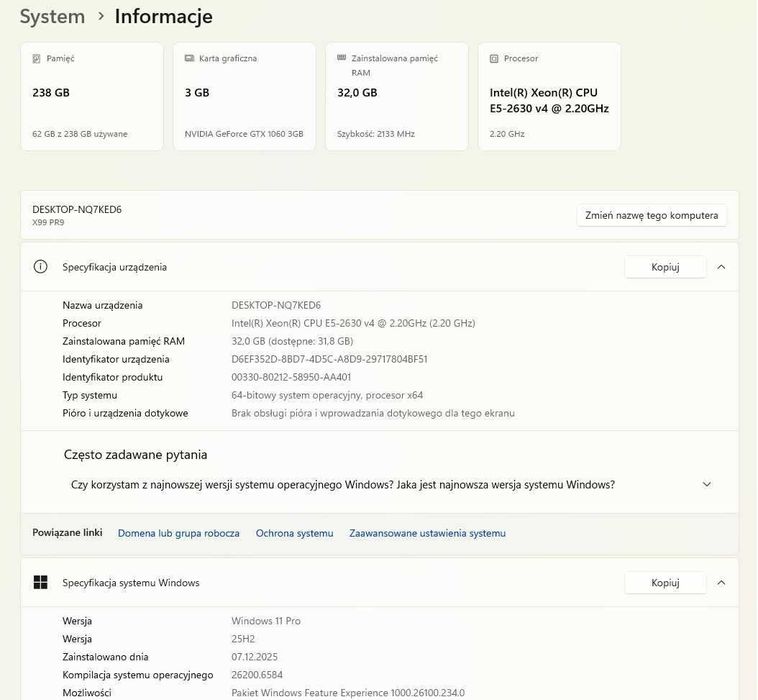Open the Ochrona systemu link
This screenshot has height=700, width=758.
pos(294,533)
